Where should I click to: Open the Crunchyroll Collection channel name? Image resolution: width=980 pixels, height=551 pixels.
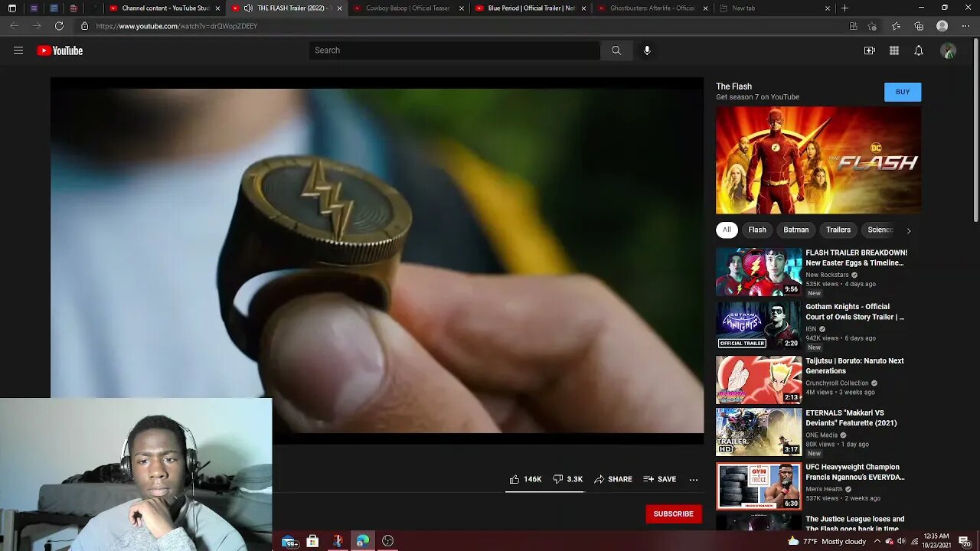pos(837,383)
